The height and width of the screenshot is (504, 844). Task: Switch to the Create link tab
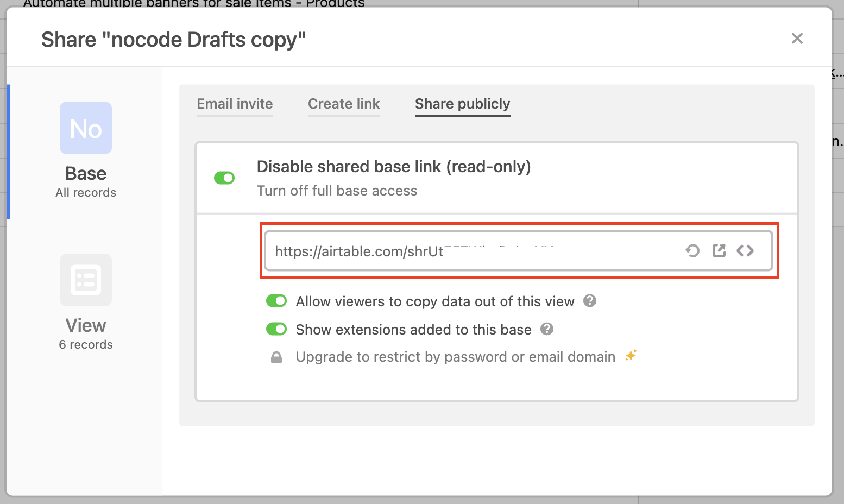click(344, 104)
